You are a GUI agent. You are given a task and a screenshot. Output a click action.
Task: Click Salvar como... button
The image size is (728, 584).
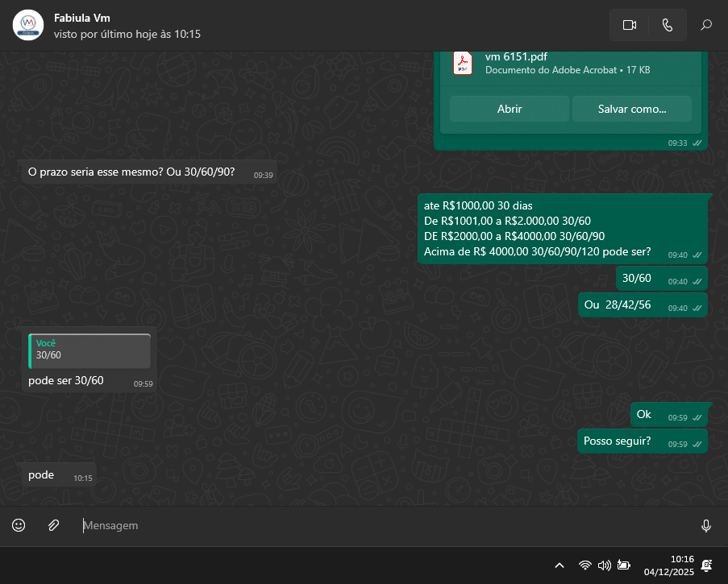(631, 109)
